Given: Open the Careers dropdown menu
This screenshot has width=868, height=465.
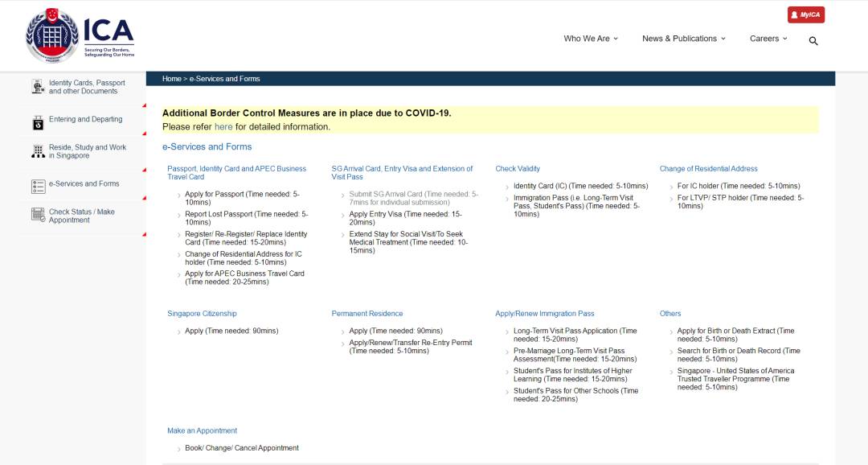Looking at the screenshot, I should (x=768, y=39).
